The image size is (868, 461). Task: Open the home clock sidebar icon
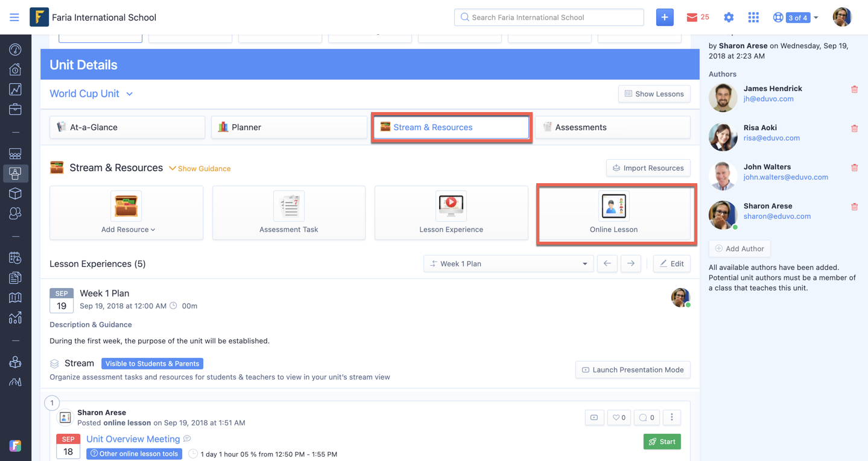point(15,69)
